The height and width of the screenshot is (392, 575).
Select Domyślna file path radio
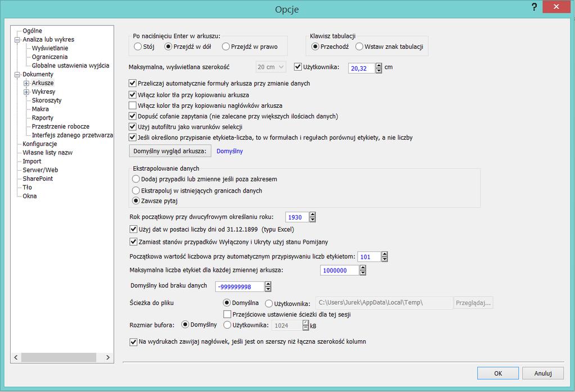tap(227, 303)
